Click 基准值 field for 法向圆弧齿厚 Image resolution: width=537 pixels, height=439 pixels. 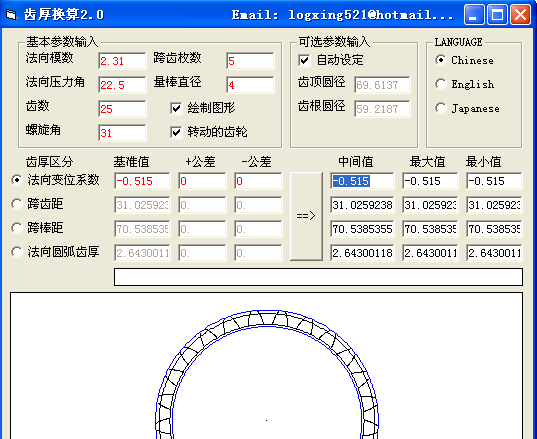point(142,253)
